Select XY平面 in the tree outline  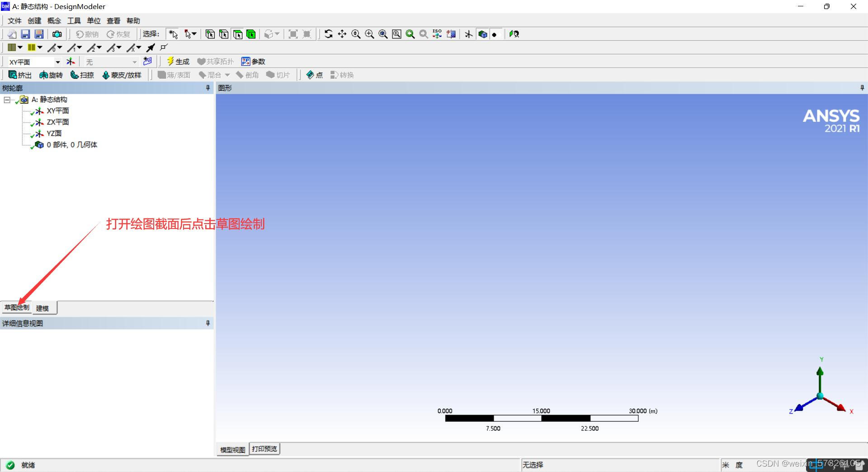click(58, 111)
